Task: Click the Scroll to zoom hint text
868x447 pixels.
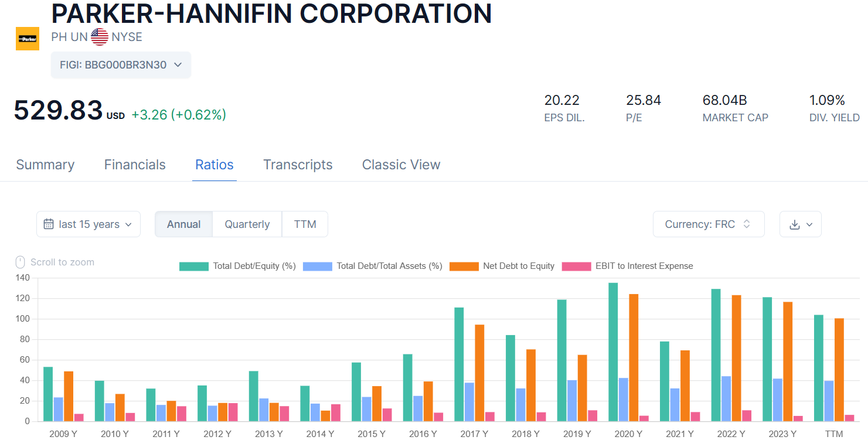Action: coord(62,262)
